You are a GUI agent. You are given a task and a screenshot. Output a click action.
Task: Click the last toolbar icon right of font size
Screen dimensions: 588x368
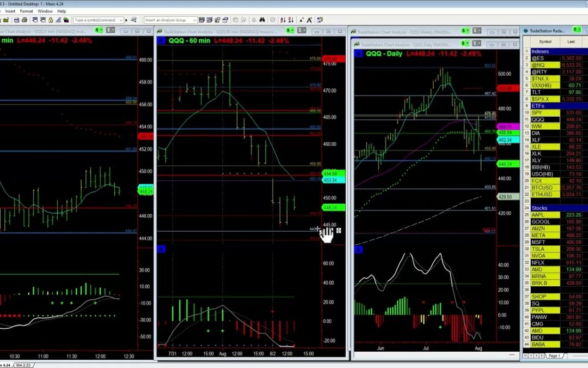click(x=320, y=20)
